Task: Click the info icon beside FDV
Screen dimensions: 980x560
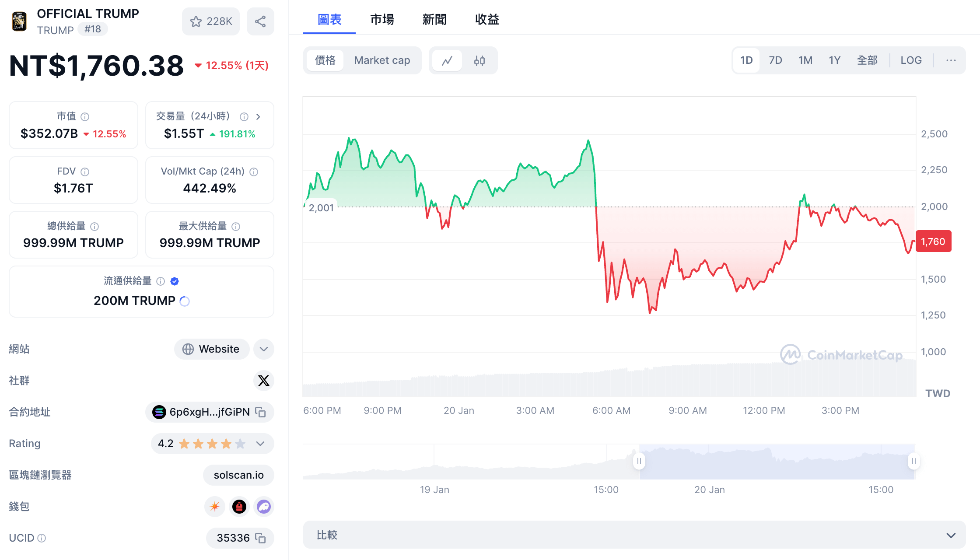Action: coord(85,172)
